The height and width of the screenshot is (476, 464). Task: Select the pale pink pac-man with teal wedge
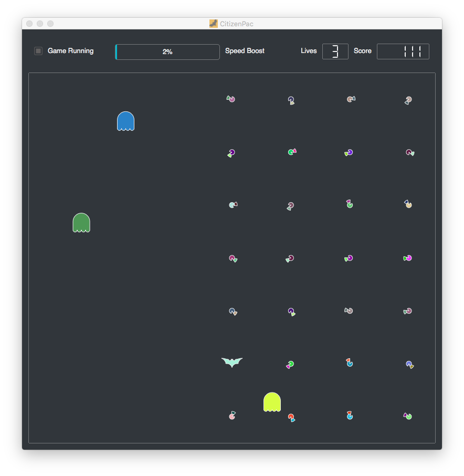point(232,416)
